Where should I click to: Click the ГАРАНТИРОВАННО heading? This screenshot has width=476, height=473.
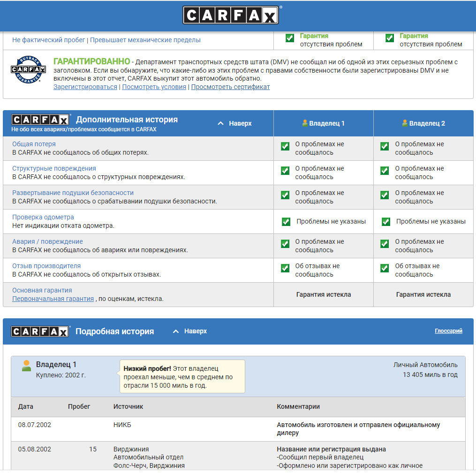click(x=91, y=61)
